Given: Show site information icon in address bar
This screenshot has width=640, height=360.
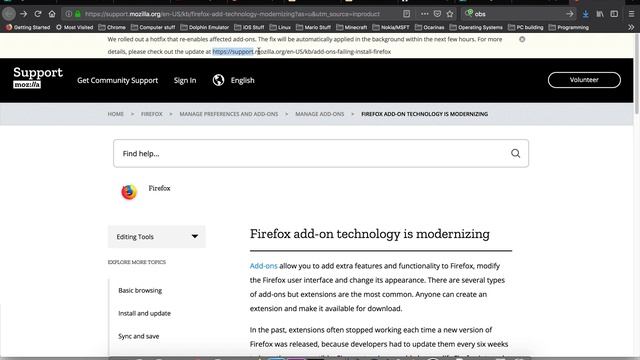Looking at the screenshot, I should point(69,14).
